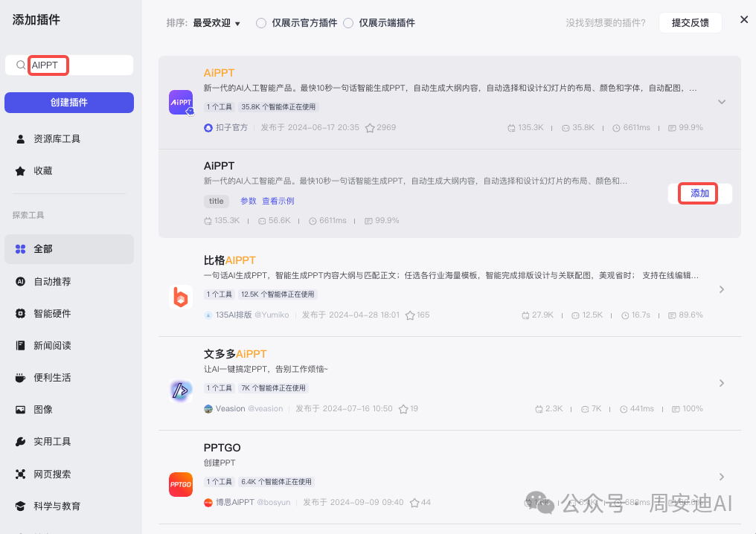Select 新闻阅读 category
Viewport: 756px width, 534px height.
coord(69,346)
